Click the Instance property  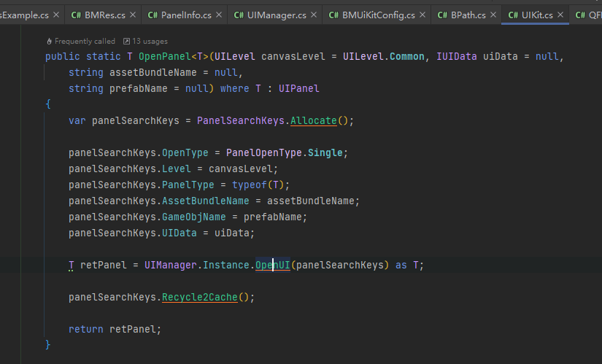click(226, 265)
